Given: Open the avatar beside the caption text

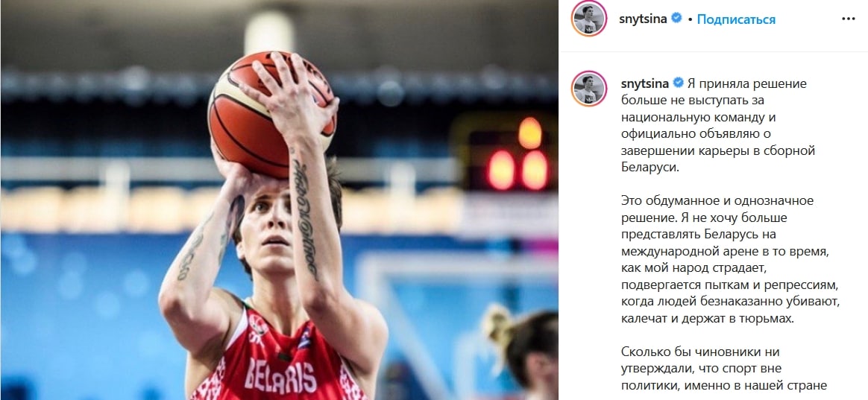Looking at the screenshot, I should 589,89.
